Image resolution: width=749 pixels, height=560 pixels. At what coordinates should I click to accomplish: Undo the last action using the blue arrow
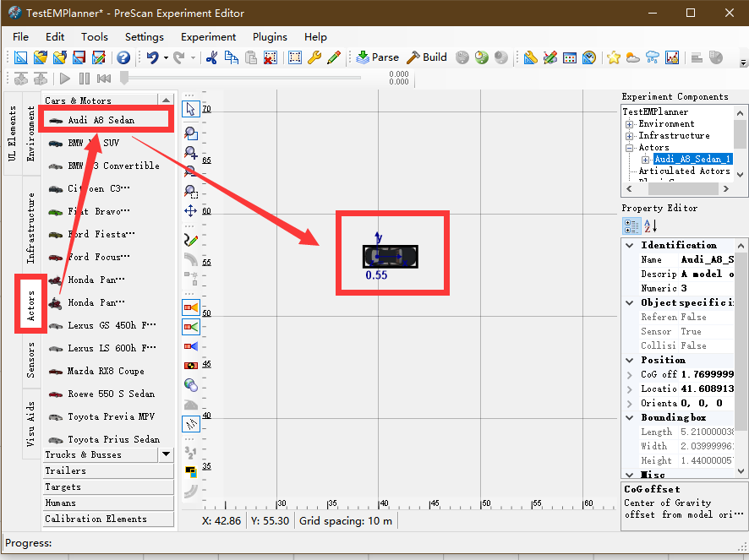[x=152, y=57]
